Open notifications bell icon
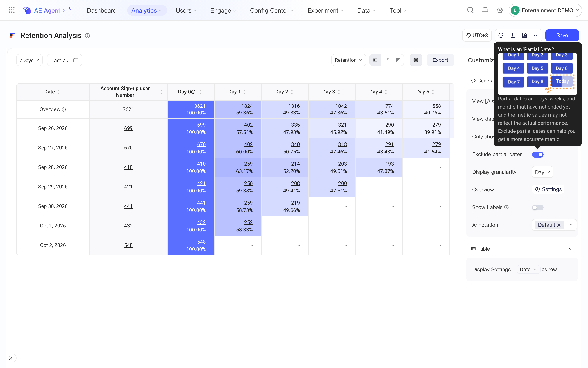This screenshot has width=588, height=368. click(485, 10)
